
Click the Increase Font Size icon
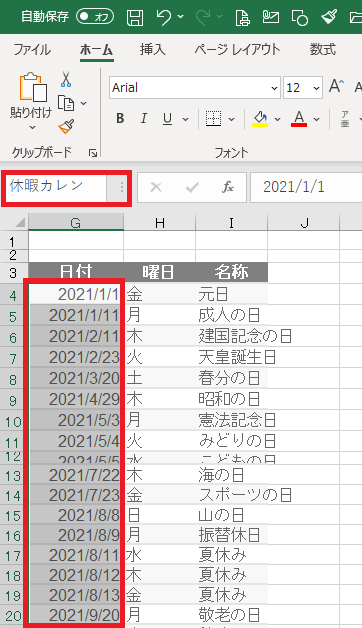coord(336,86)
